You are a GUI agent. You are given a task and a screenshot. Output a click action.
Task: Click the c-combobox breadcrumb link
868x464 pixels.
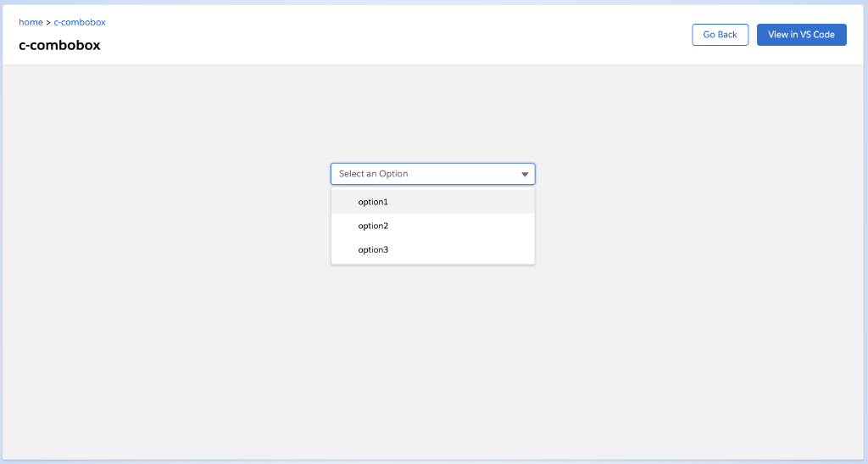80,22
